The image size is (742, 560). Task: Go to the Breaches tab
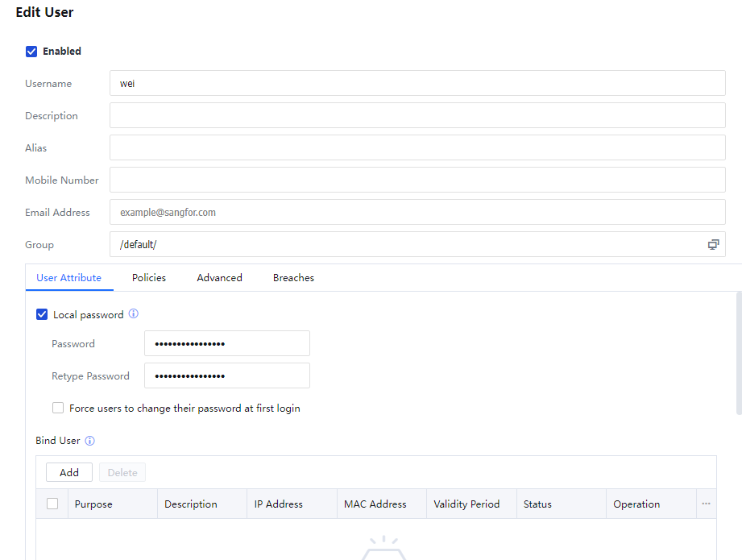tap(293, 278)
